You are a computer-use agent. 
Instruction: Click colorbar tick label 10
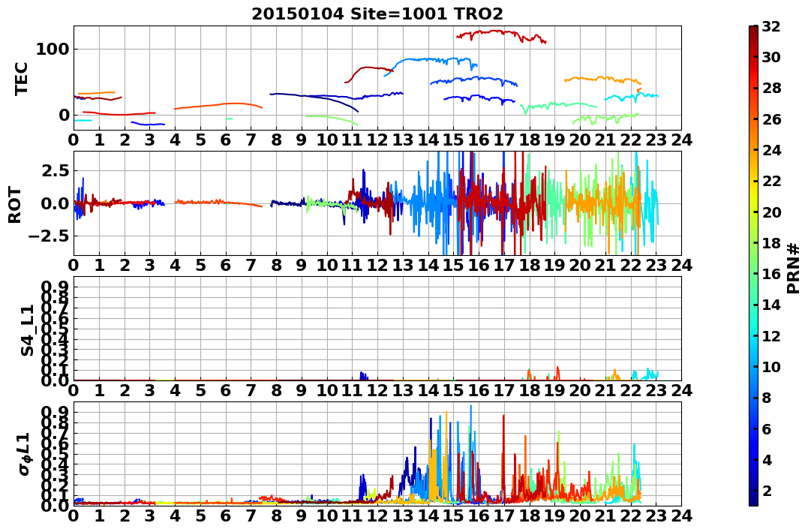pos(772,367)
